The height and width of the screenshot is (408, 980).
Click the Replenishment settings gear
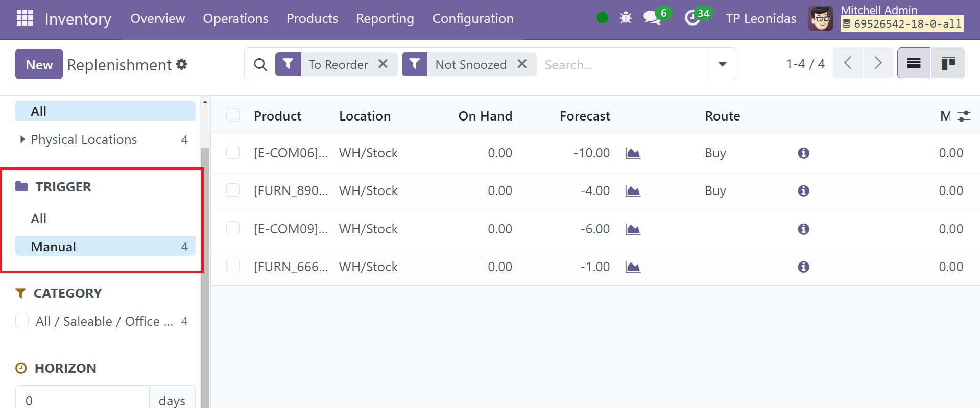tap(182, 64)
